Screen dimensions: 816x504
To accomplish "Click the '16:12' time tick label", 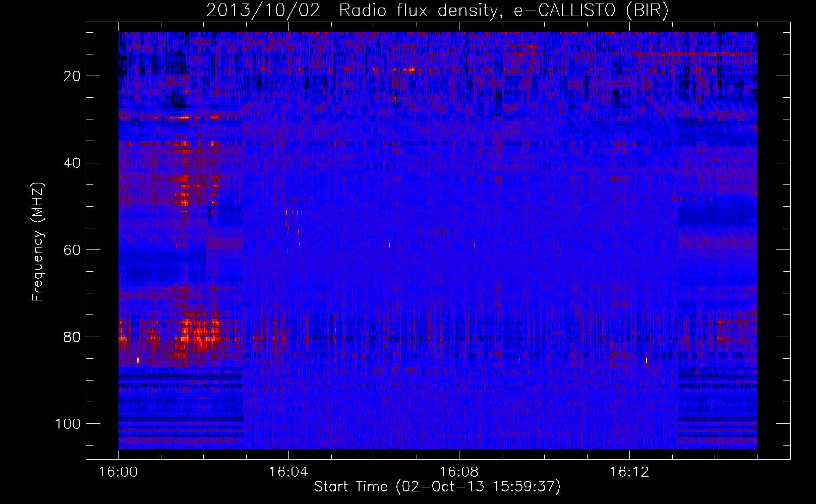I will pos(629,472).
